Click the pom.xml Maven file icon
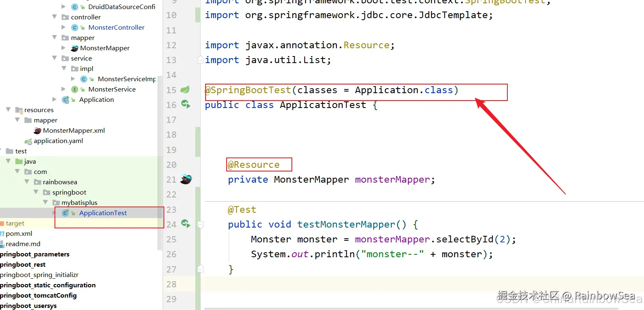The width and height of the screenshot is (644, 310). pos(2,233)
